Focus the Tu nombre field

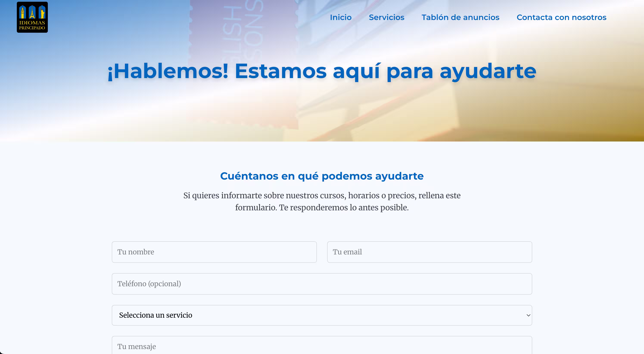(x=214, y=252)
